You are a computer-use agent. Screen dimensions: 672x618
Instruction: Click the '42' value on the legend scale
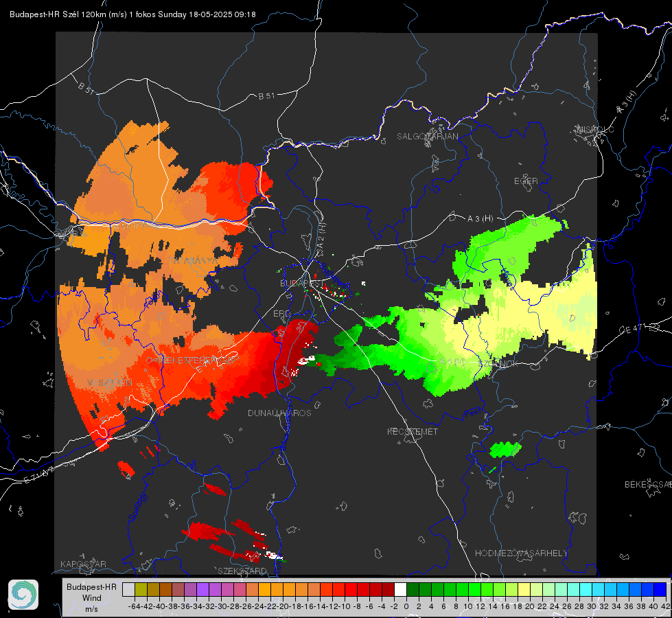point(665,606)
